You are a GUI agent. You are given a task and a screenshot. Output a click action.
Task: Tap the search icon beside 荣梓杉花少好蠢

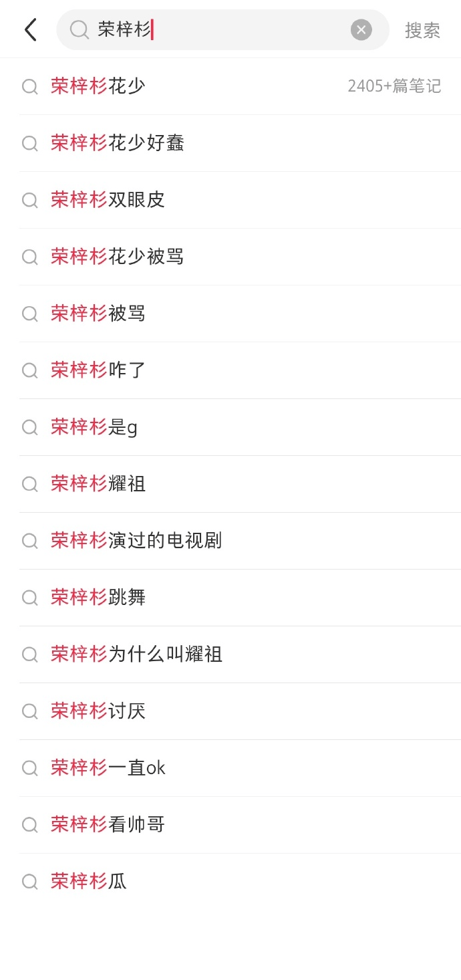[30, 144]
